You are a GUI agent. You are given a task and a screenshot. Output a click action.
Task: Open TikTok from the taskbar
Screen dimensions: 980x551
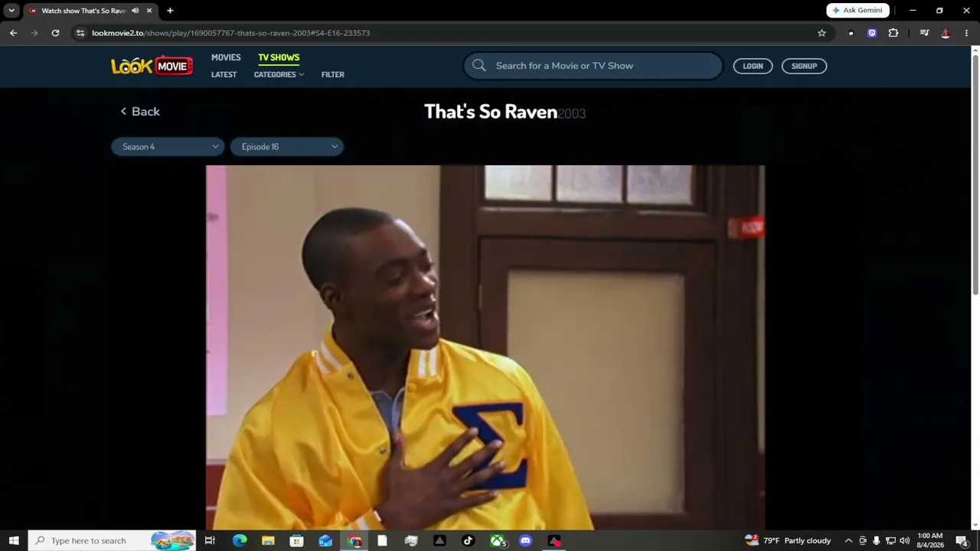coord(469,540)
